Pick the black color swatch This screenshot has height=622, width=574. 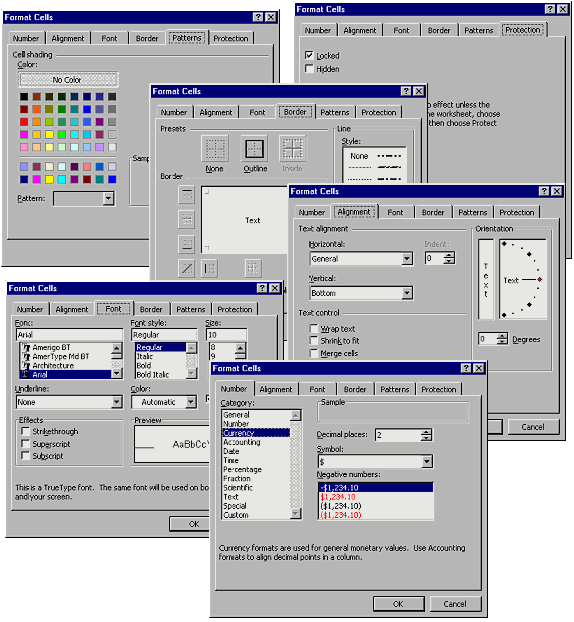coord(24,96)
